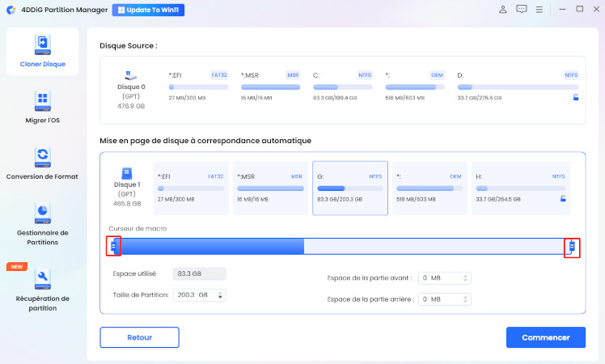Image resolution: width=605 pixels, height=364 pixels.
Task: Open the Cloner Disque sidebar icon
Action: (43, 44)
